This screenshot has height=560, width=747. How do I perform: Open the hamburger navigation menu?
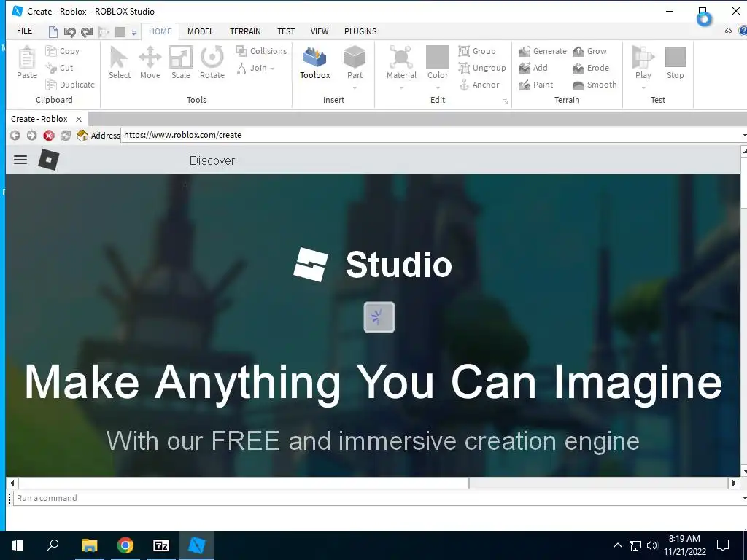point(20,160)
